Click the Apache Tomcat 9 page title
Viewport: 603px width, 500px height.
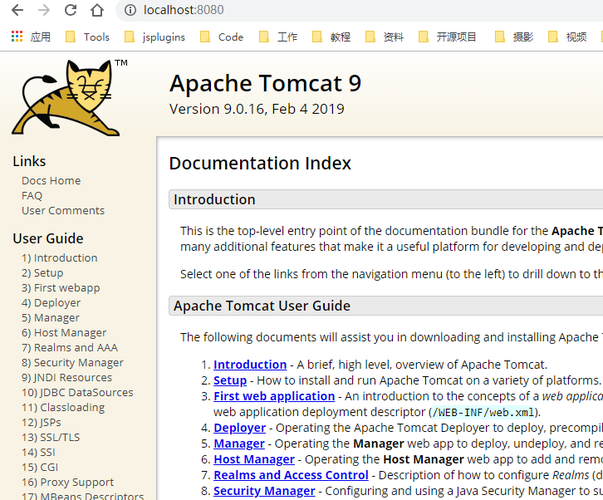[265, 83]
